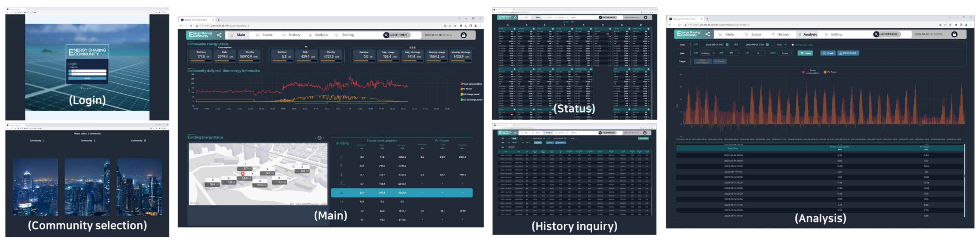Click the red location pin on the map

tap(243, 174)
